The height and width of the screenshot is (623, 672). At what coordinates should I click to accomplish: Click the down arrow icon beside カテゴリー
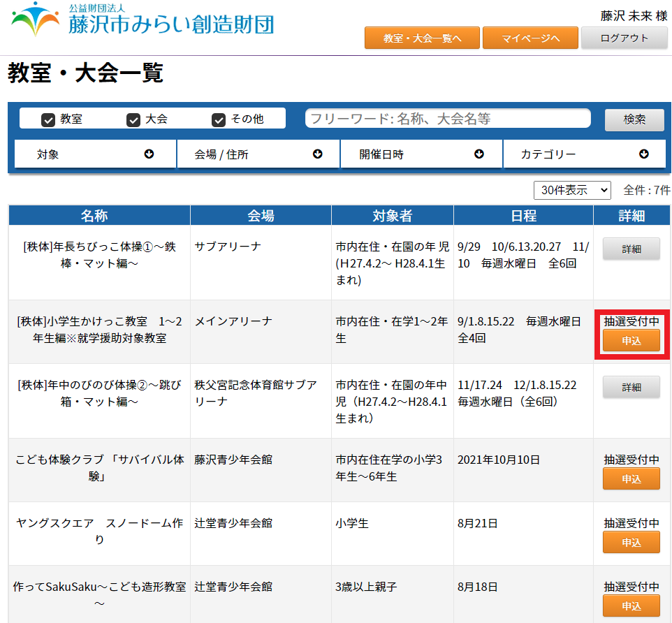(x=643, y=154)
